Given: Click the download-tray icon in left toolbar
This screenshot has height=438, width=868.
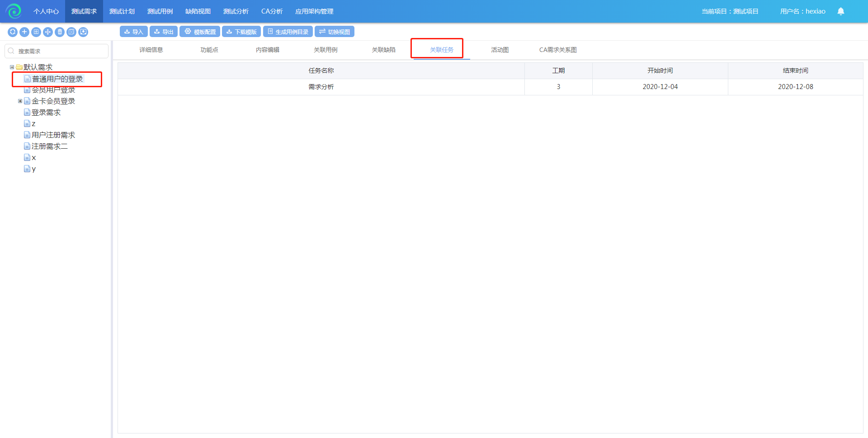Looking at the screenshot, I should click(83, 32).
